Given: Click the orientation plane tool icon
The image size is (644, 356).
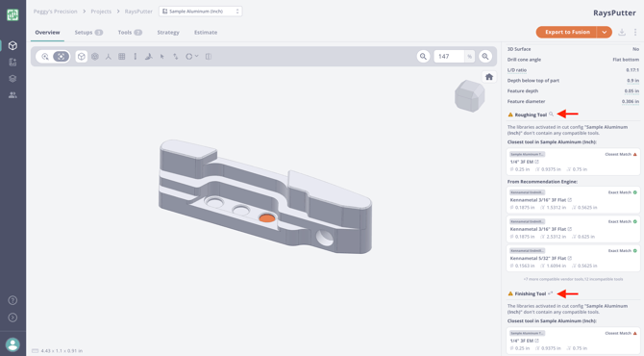Looking at the screenshot, I should 149,57.
